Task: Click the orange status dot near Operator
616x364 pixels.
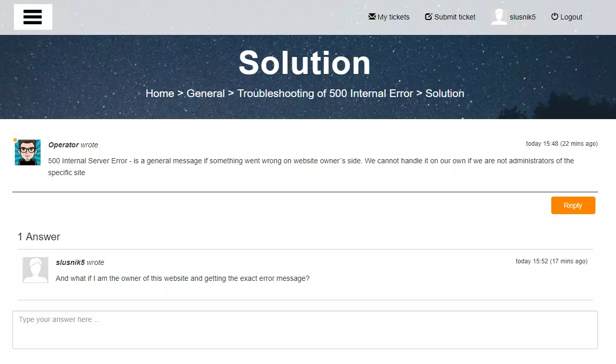Action: pos(14,139)
